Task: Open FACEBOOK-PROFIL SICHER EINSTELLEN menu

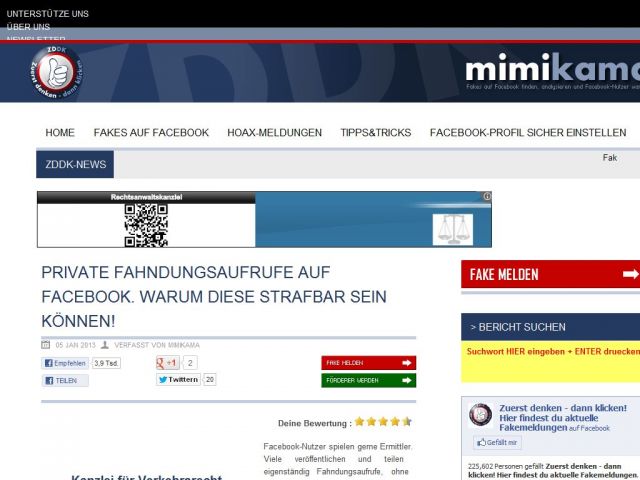Action: click(528, 133)
